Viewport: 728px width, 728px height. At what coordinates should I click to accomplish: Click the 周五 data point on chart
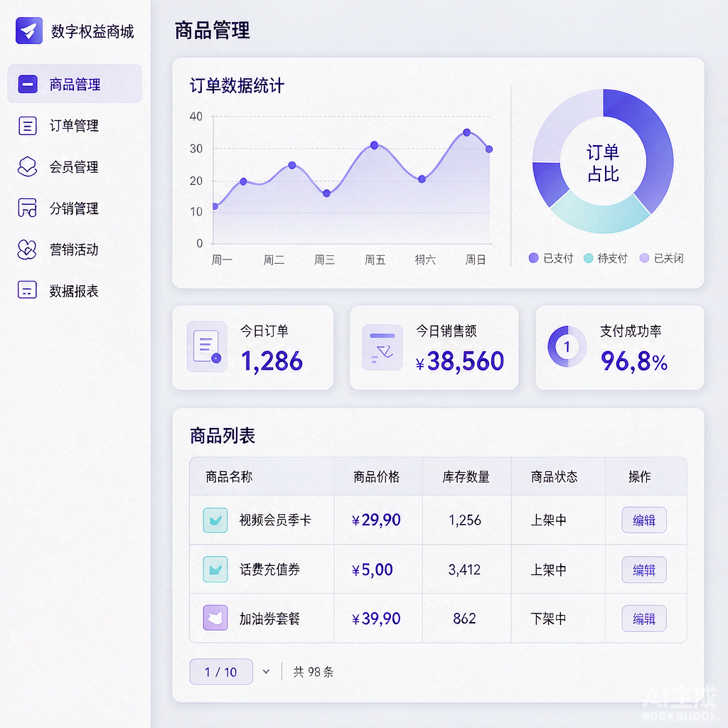(x=374, y=145)
